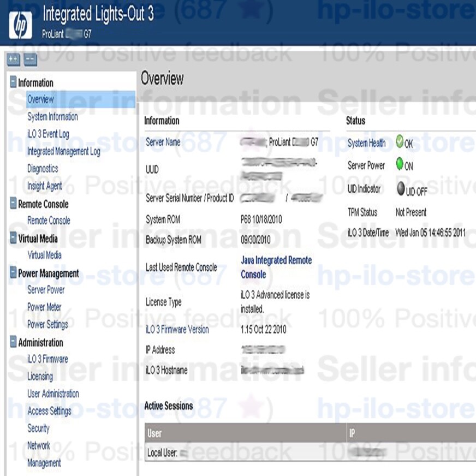Click the System Health link
The width and height of the screenshot is (476, 476).
(366, 142)
